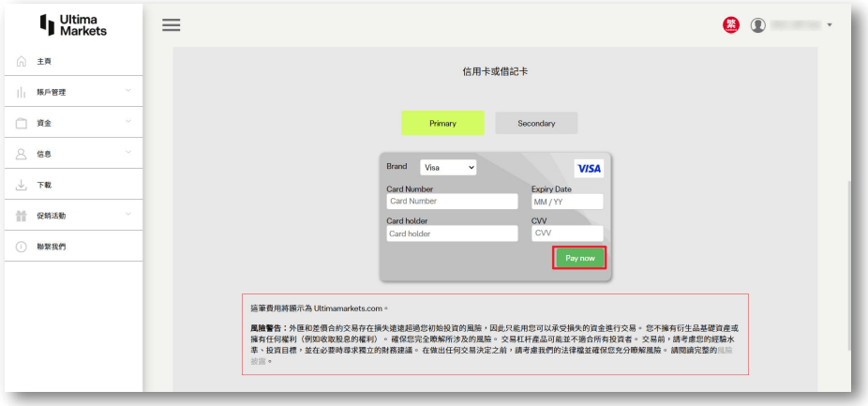This screenshot has height=406, width=868.
Task: Click the funds wallet icon
Action: tap(22, 124)
